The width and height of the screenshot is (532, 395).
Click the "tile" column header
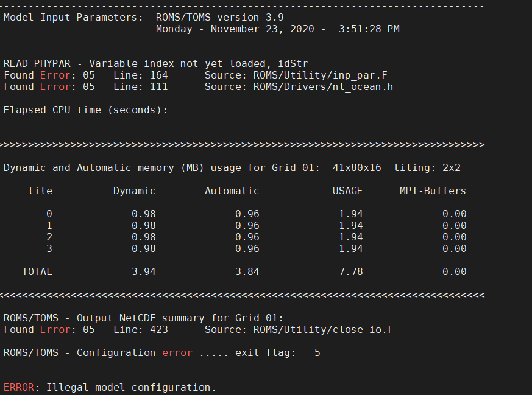point(40,191)
